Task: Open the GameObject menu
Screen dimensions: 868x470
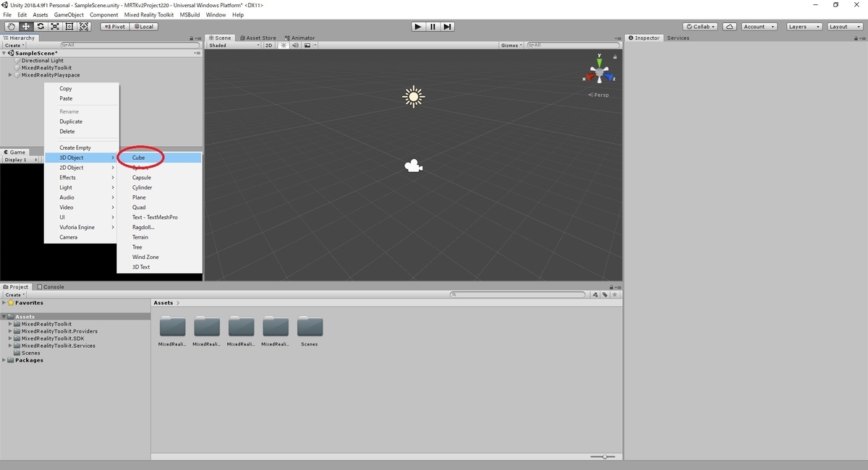Action: click(69, 14)
